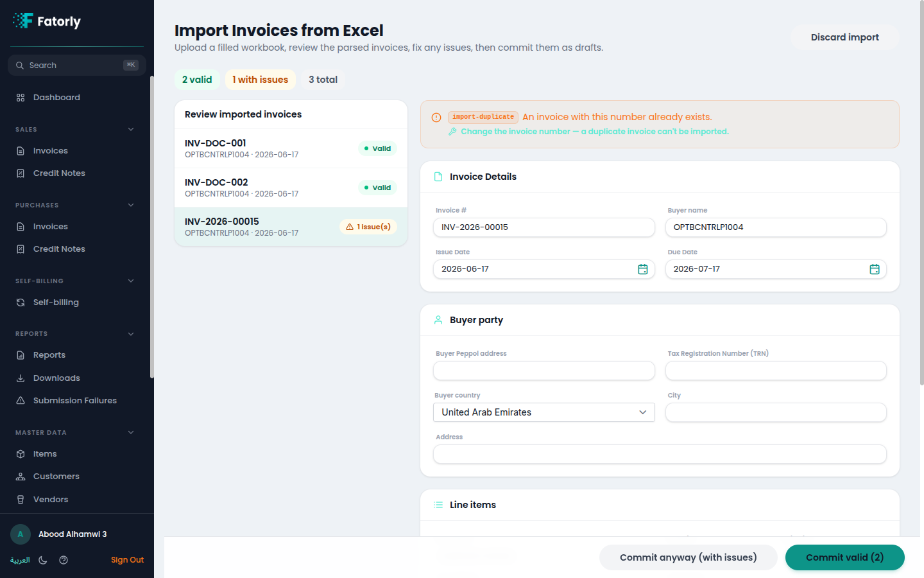Open Dashboard via its grid icon
924x578 pixels.
coord(21,98)
